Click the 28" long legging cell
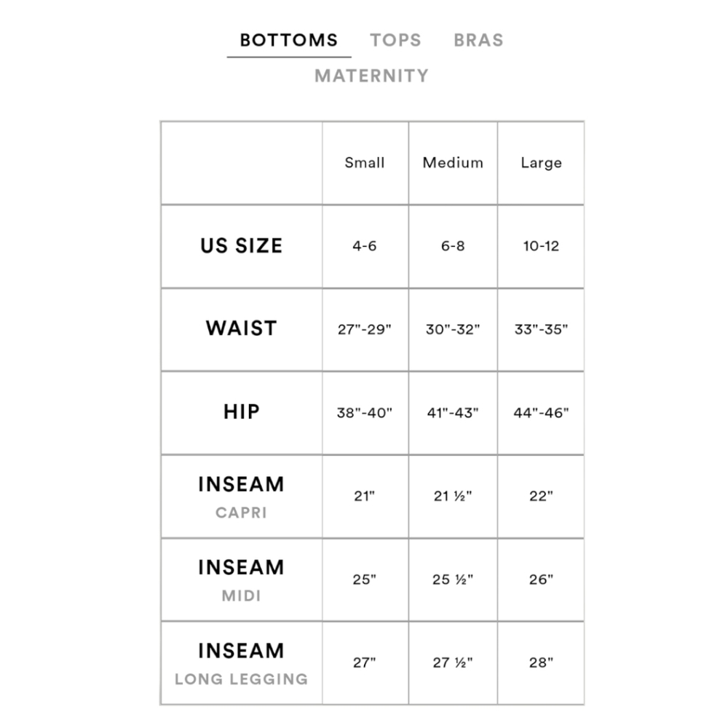The image size is (728, 728). pyautogui.click(x=541, y=662)
